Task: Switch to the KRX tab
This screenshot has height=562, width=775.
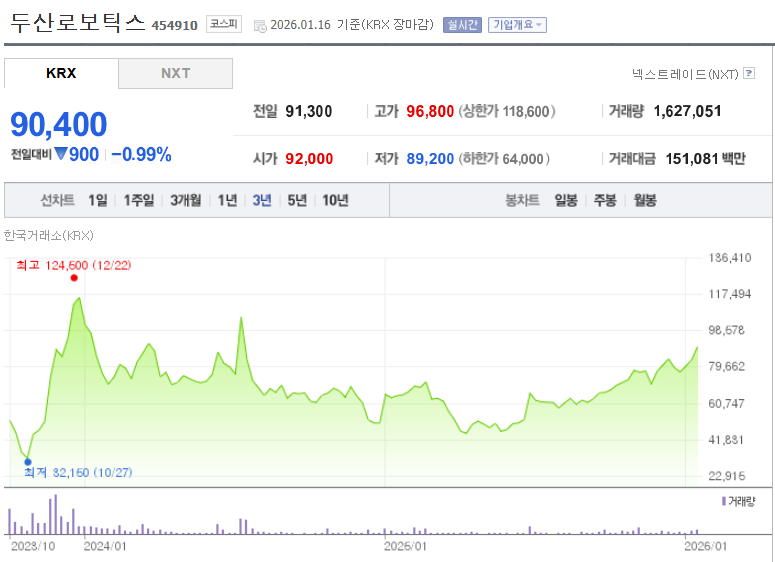Action: pyautogui.click(x=61, y=73)
